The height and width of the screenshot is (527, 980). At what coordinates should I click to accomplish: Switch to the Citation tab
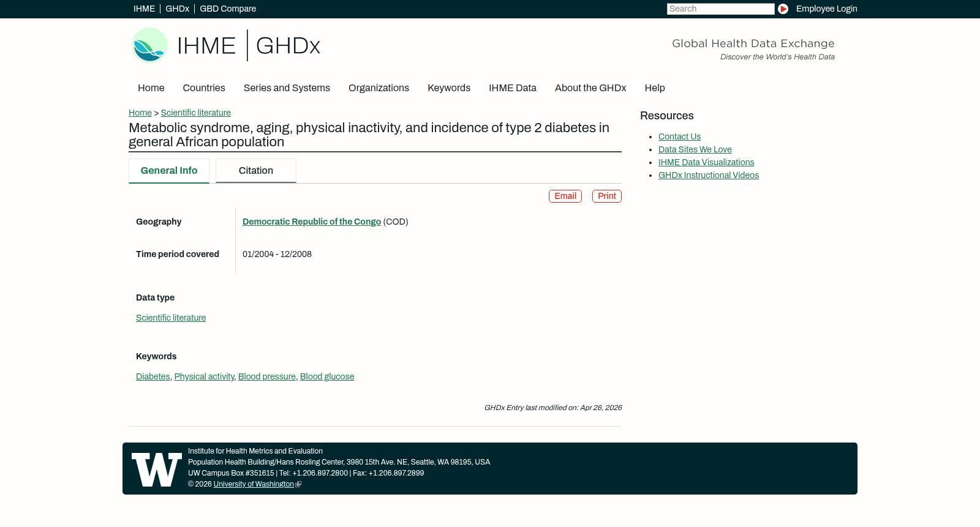pyautogui.click(x=256, y=171)
